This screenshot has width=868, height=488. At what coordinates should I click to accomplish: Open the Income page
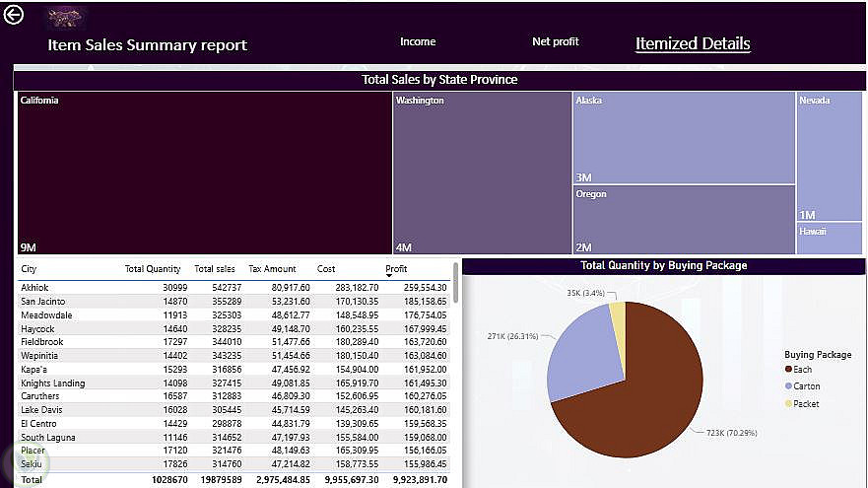(418, 41)
